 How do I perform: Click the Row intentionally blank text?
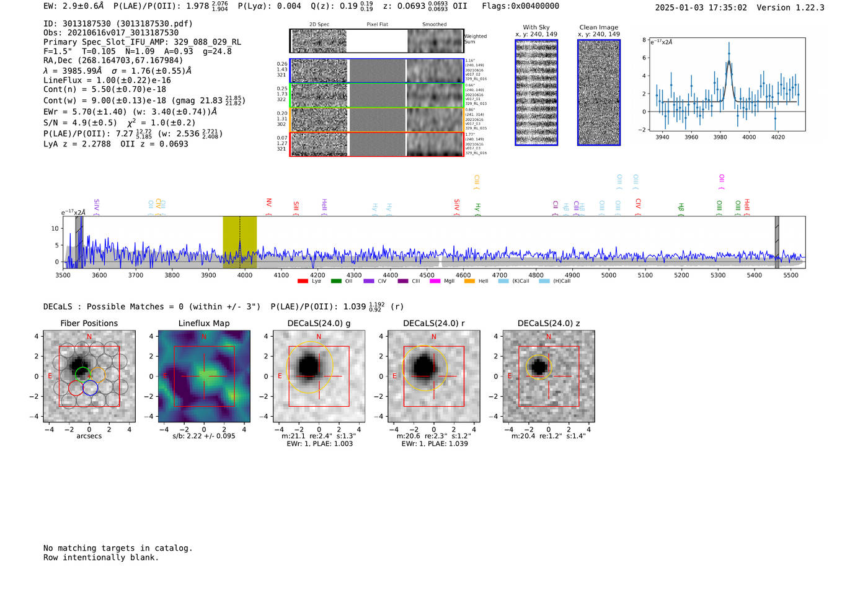[101, 558]
